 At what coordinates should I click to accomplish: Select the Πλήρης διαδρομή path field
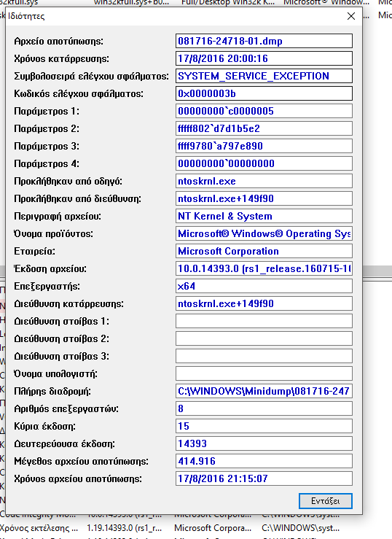[x=264, y=391]
